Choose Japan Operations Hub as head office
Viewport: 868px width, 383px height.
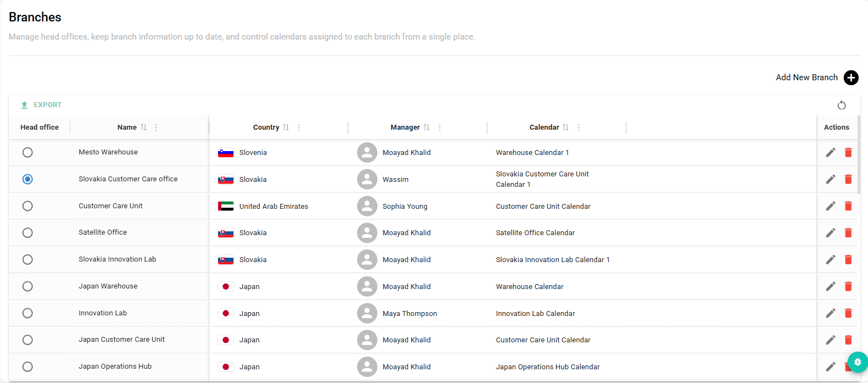(27, 367)
